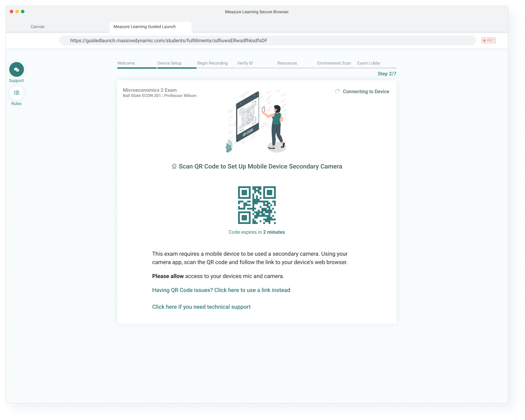Open the use a link instead option
The height and width of the screenshot is (420, 525).
pyautogui.click(x=221, y=290)
